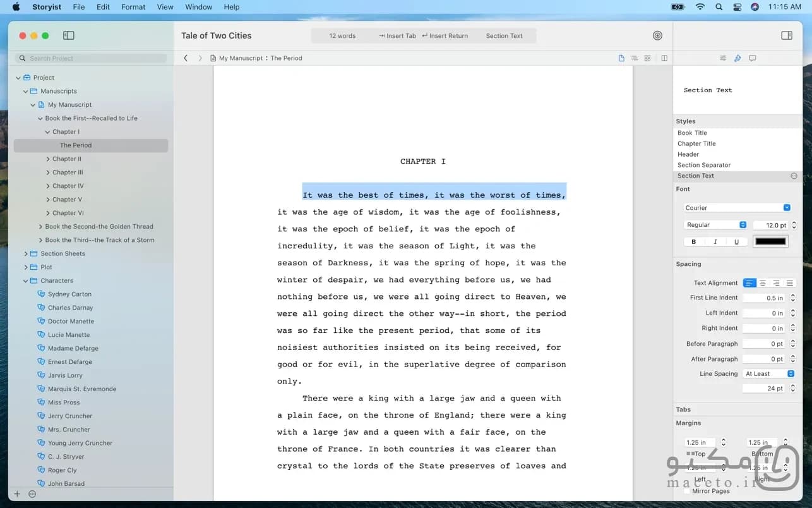Open the View menu
This screenshot has width=812, height=508.
165,7
